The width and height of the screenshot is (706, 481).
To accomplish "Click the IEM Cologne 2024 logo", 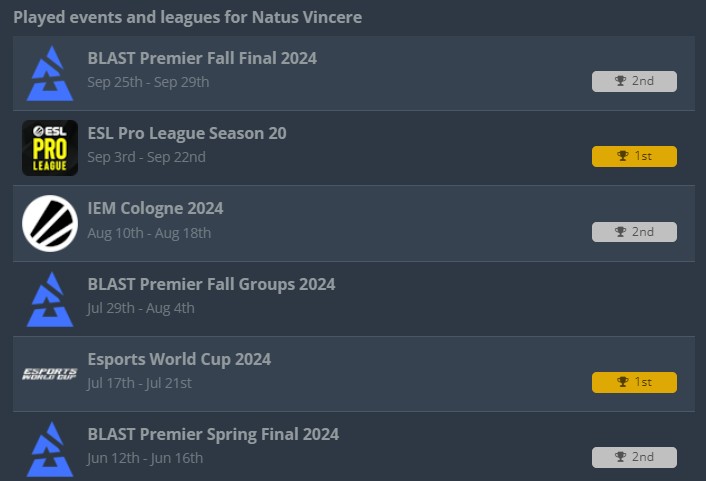I will [50, 223].
